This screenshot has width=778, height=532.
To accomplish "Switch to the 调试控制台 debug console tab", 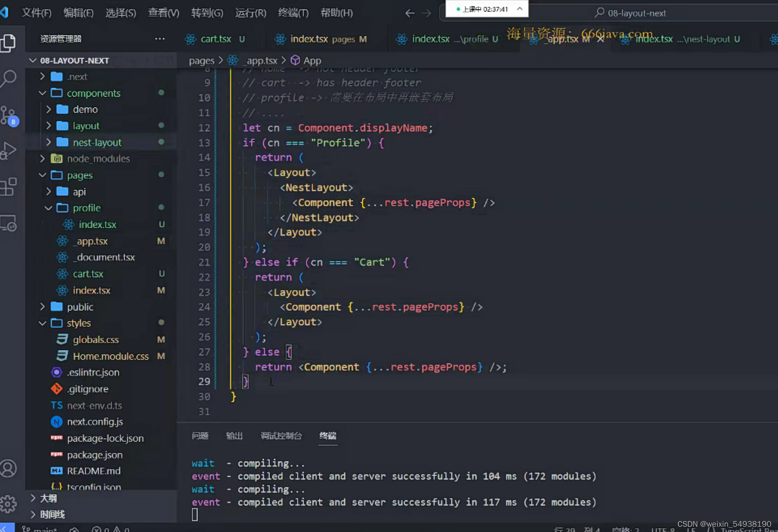I will pyautogui.click(x=281, y=436).
